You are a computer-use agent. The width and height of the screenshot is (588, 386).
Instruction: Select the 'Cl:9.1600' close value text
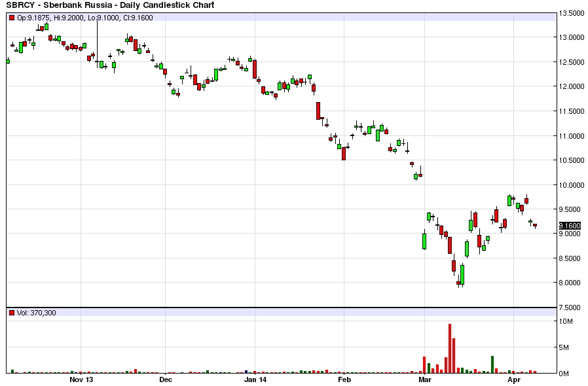pos(138,18)
